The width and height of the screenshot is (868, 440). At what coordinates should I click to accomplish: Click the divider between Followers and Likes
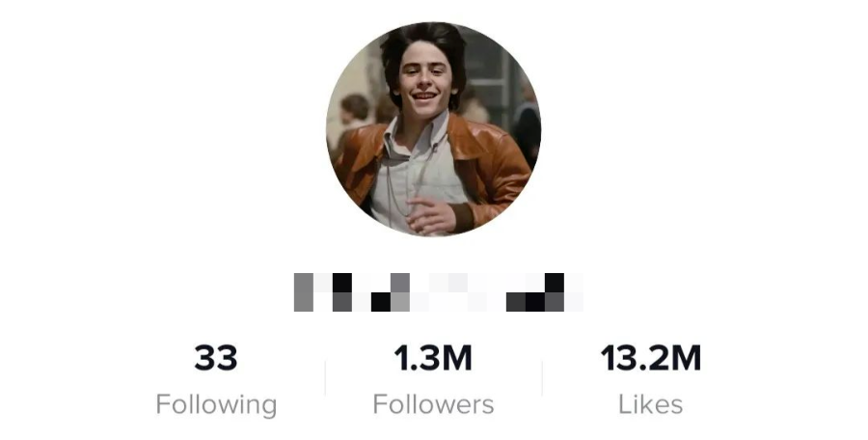pyautogui.click(x=542, y=378)
